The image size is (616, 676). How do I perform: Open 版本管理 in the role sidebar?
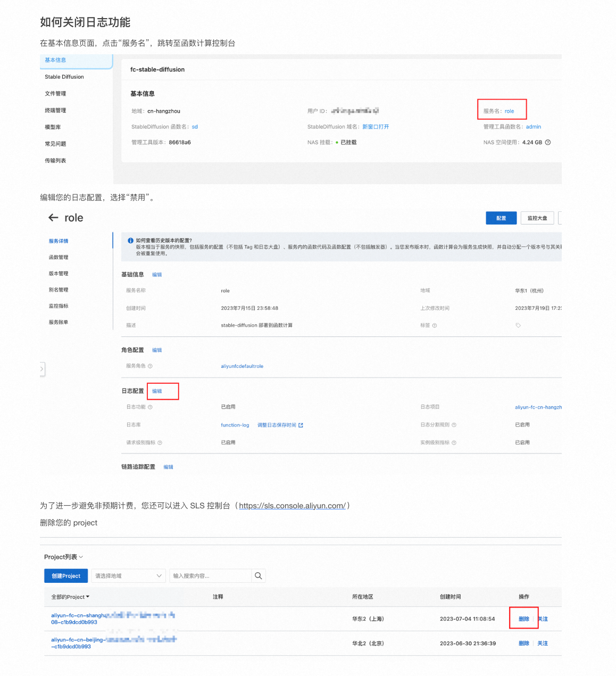59,274
